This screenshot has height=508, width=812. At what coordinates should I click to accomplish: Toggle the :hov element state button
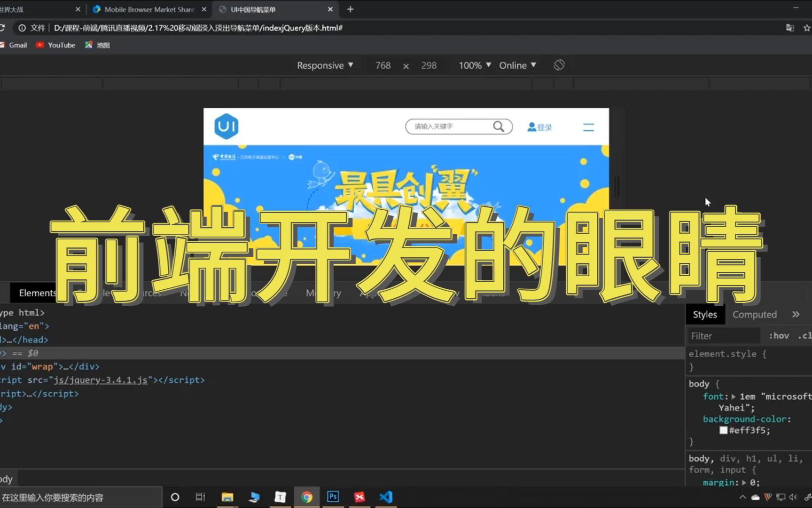pyautogui.click(x=779, y=335)
